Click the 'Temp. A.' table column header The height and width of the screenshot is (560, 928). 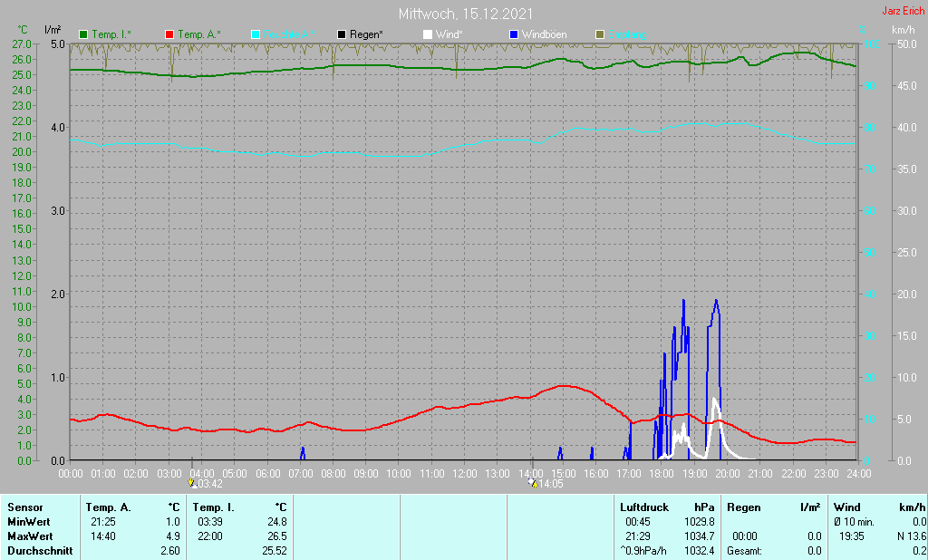[109, 507]
